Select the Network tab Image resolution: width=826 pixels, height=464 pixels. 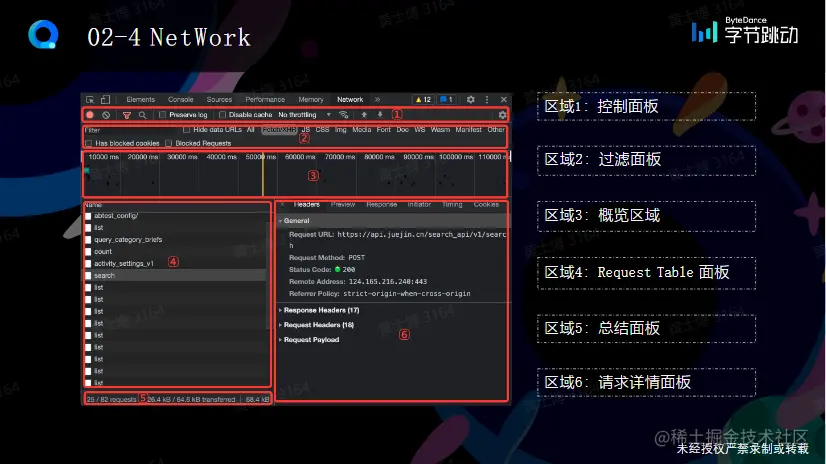(x=350, y=100)
